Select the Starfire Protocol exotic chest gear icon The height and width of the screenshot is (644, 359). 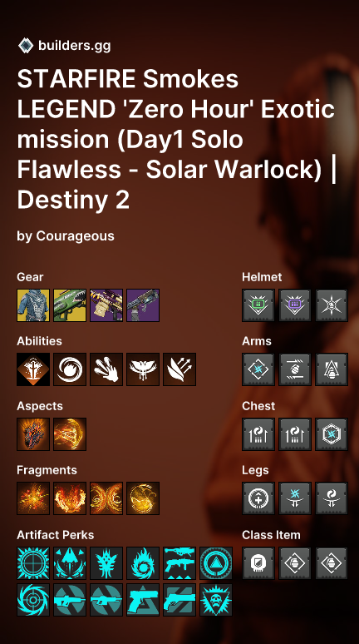(x=33, y=305)
